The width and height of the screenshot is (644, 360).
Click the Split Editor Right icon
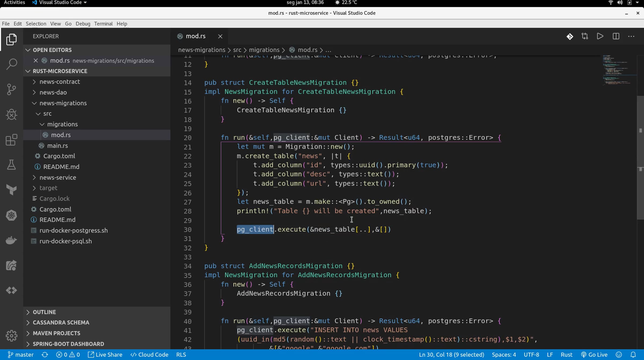(616, 36)
